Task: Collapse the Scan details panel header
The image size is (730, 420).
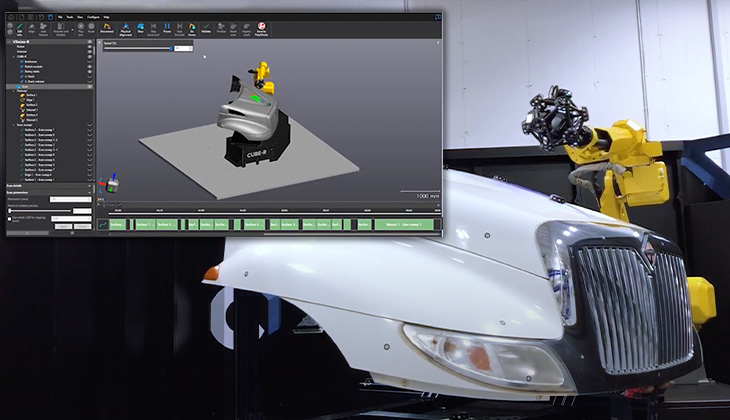Action: [91, 188]
